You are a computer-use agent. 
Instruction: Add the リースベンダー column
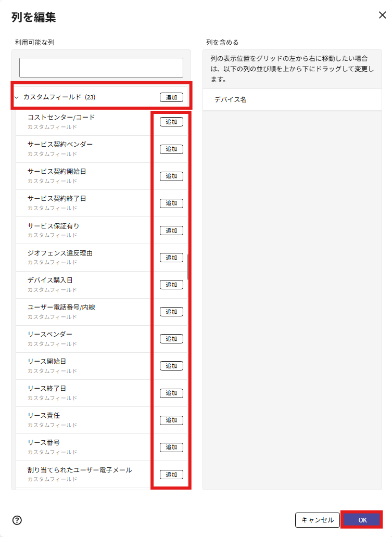pos(171,339)
